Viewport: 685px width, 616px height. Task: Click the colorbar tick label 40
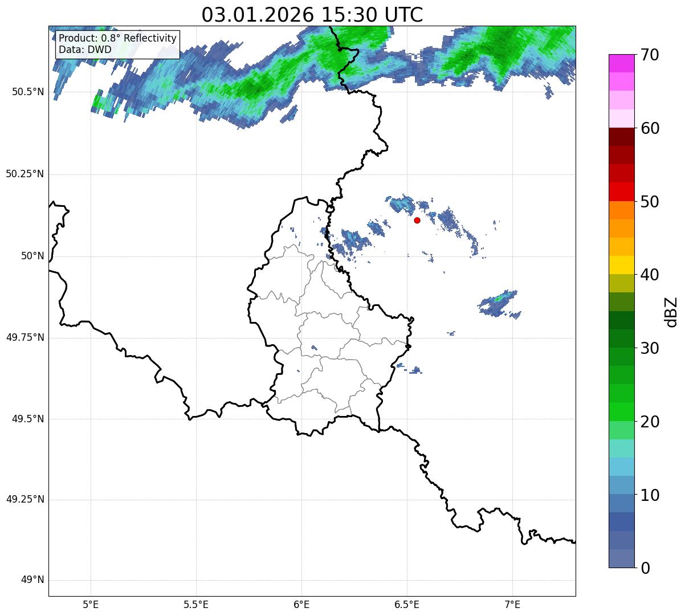(x=650, y=275)
